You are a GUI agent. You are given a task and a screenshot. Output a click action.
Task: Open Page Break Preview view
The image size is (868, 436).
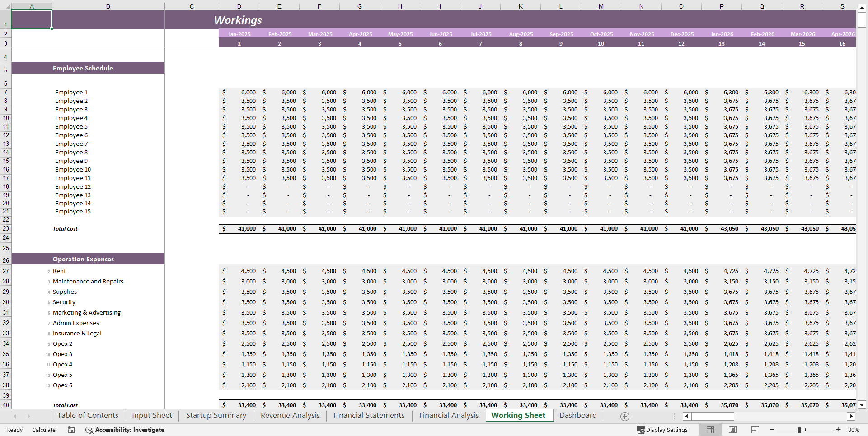point(755,429)
